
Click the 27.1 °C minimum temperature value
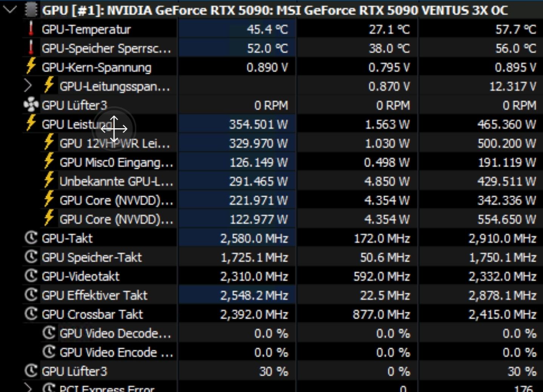point(389,29)
